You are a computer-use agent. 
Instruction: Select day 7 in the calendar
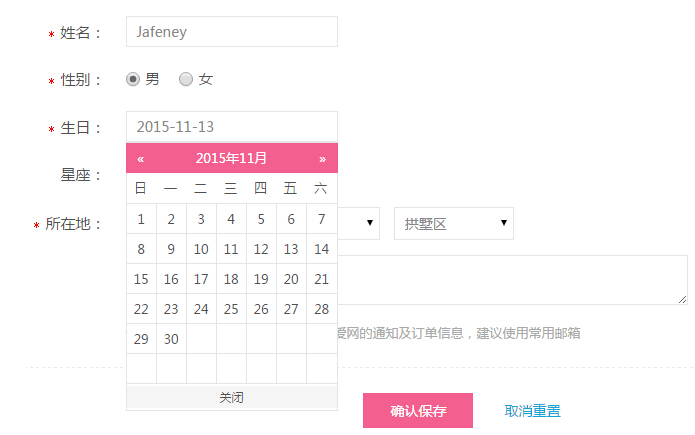(x=322, y=219)
